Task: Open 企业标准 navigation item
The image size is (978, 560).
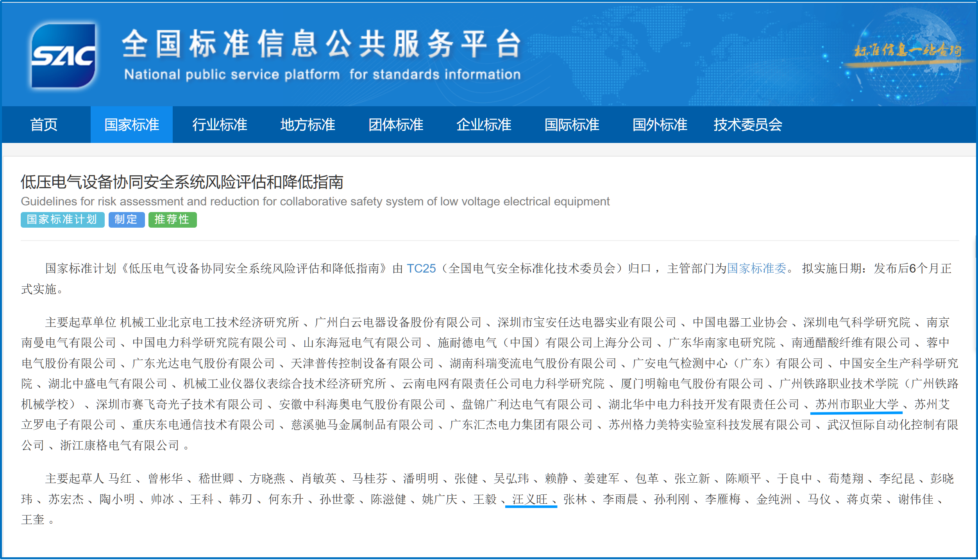Action: coord(483,125)
